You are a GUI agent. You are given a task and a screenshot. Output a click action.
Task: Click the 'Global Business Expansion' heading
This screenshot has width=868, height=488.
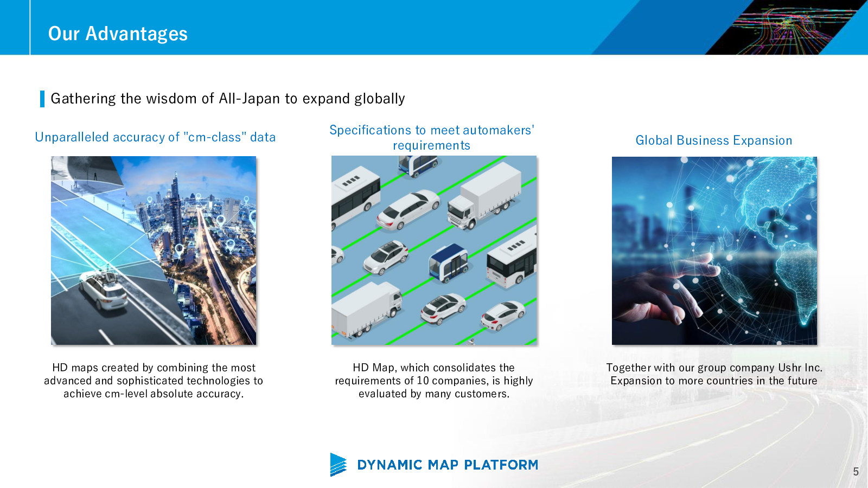point(714,140)
